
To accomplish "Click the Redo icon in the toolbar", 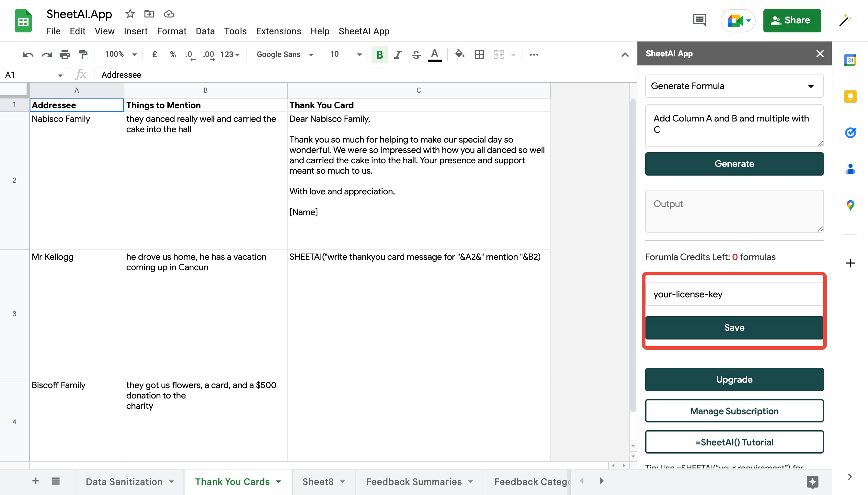I will pos(47,54).
